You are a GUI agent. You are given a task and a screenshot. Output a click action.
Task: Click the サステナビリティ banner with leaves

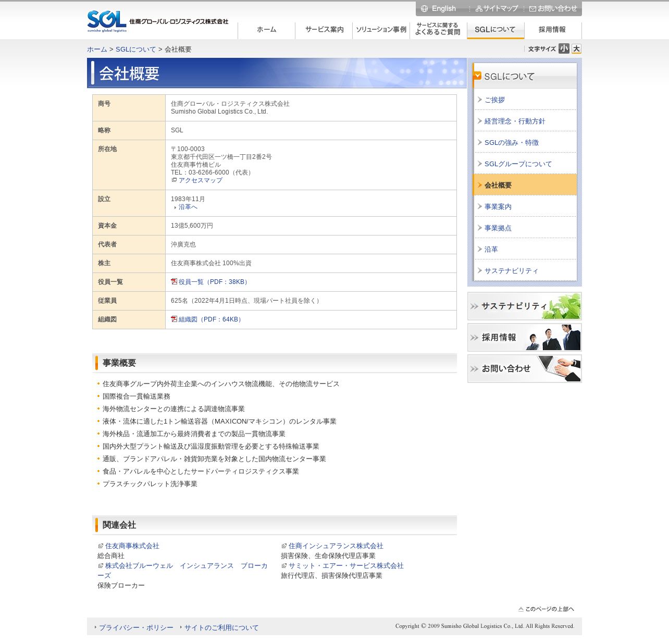click(525, 306)
